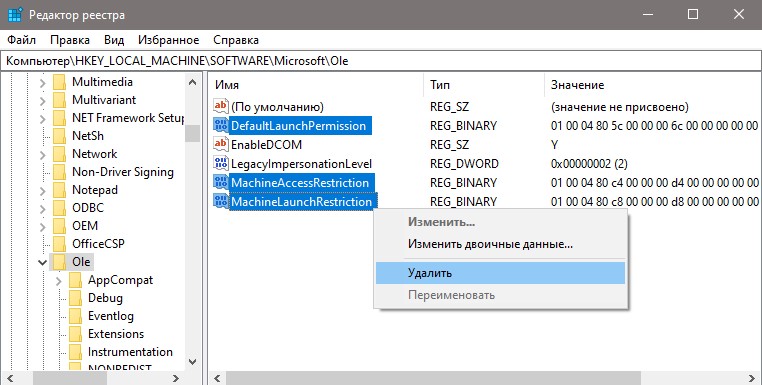Click the binary icon of DefaultLaunchPermission
The width and height of the screenshot is (762, 385).
(221, 125)
